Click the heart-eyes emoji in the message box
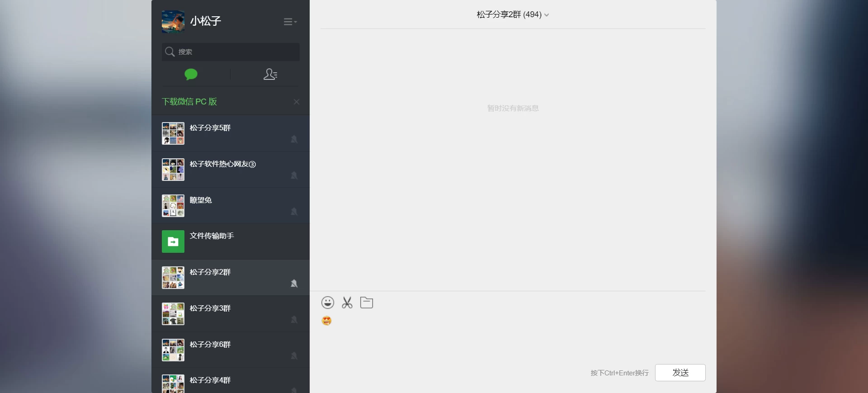Viewport: 868px width, 393px height. pos(326,321)
